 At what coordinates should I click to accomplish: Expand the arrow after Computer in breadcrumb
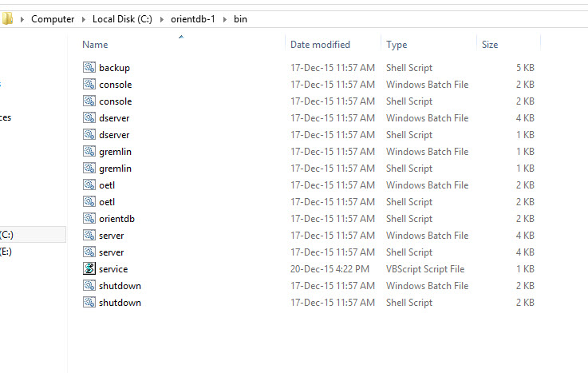(84, 19)
